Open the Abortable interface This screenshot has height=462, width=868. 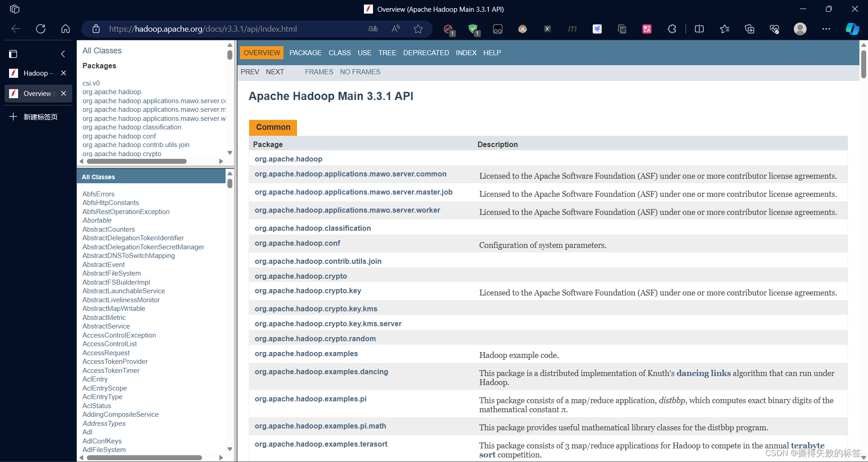pyautogui.click(x=97, y=220)
